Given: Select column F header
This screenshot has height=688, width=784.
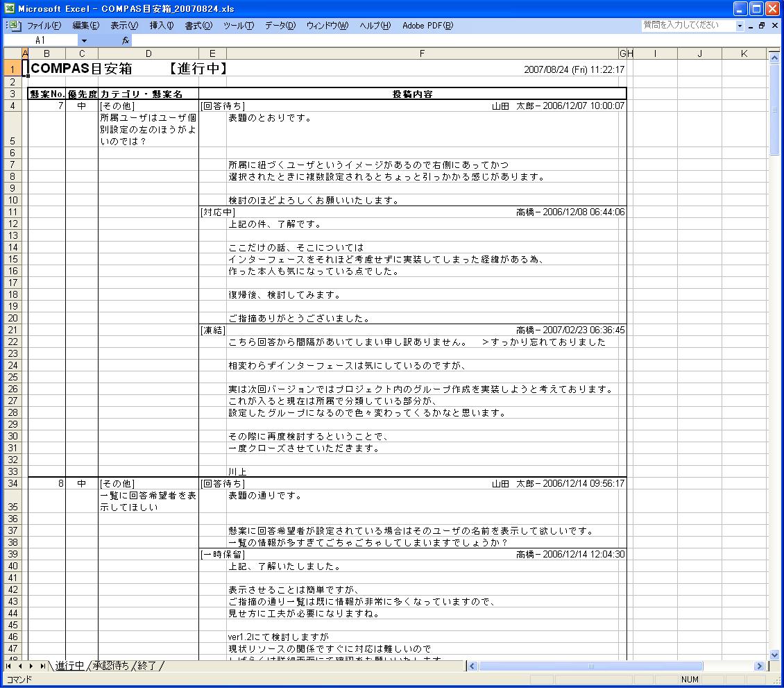Looking at the screenshot, I should tap(422, 53).
